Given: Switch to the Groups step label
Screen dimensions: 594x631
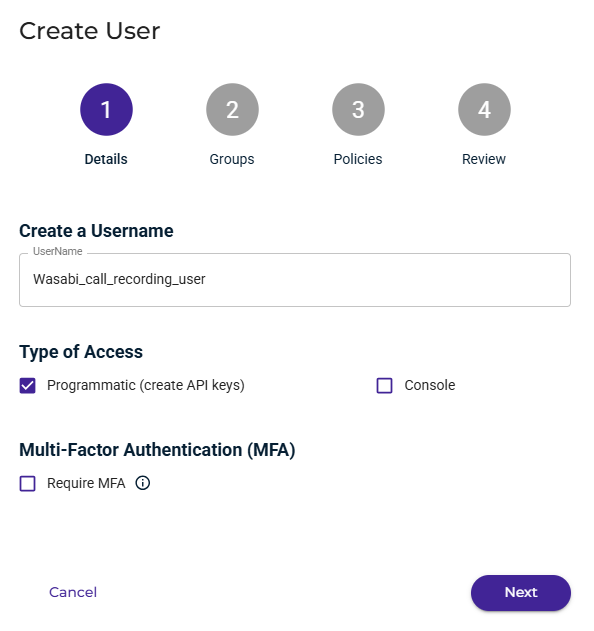Looking at the screenshot, I should pos(232,159).
